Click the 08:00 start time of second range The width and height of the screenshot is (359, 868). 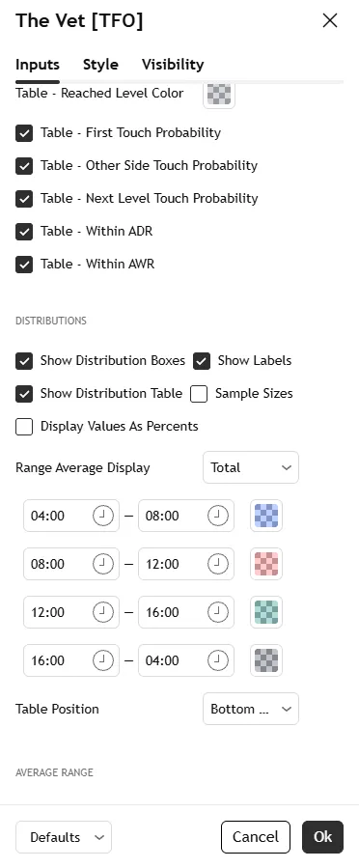pyautogui.click(x=71, y=564)
